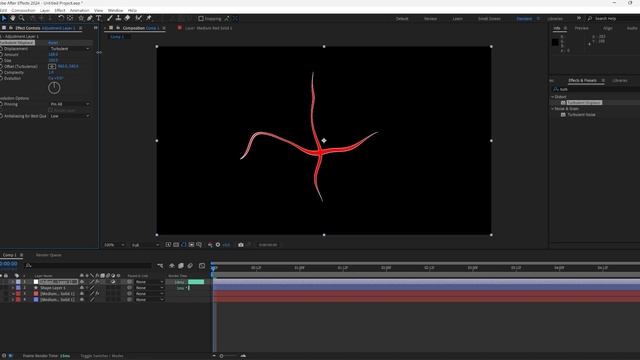Switch to the Default workspace
The height and width of the screenshot is (360, 640).
pyautogui.click(x=402, y=19)
